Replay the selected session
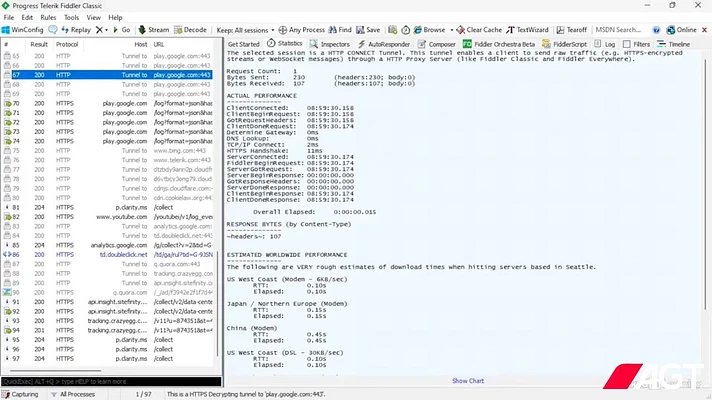The image size is (712, 400). point(76,30)
